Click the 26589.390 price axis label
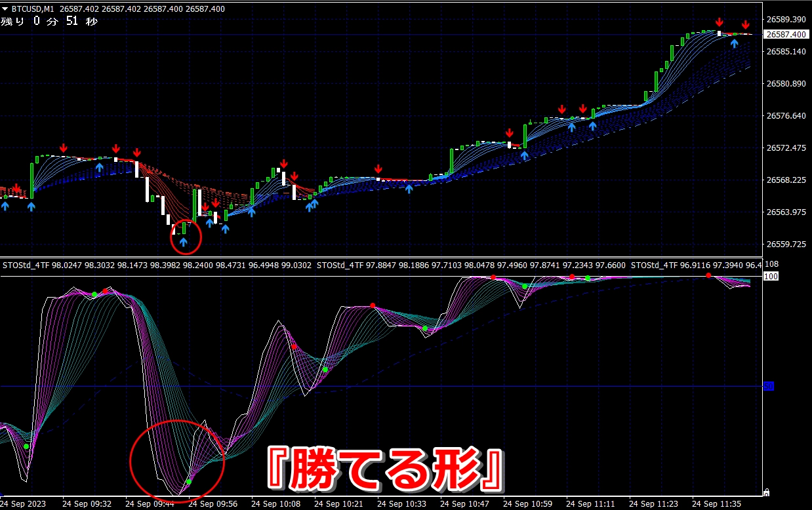The height and width of the screenshot is (510, 812). click(x=786, y=19)
